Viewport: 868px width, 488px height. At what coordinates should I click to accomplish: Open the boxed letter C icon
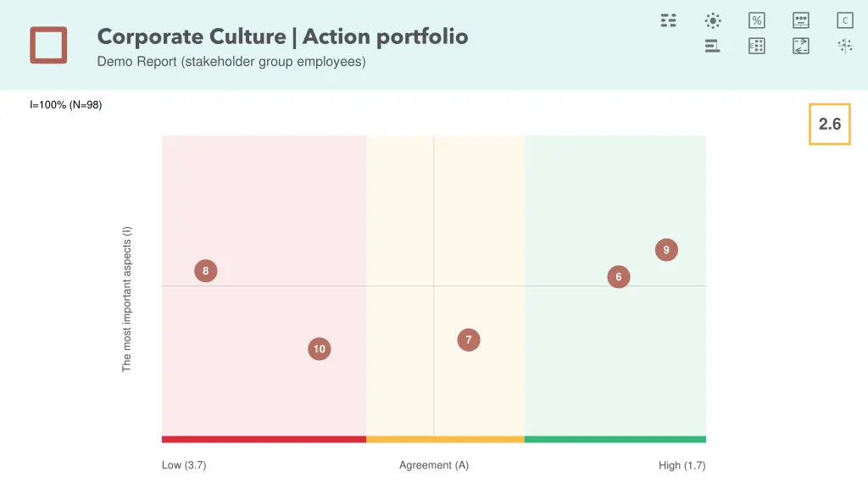coord(845,20)
